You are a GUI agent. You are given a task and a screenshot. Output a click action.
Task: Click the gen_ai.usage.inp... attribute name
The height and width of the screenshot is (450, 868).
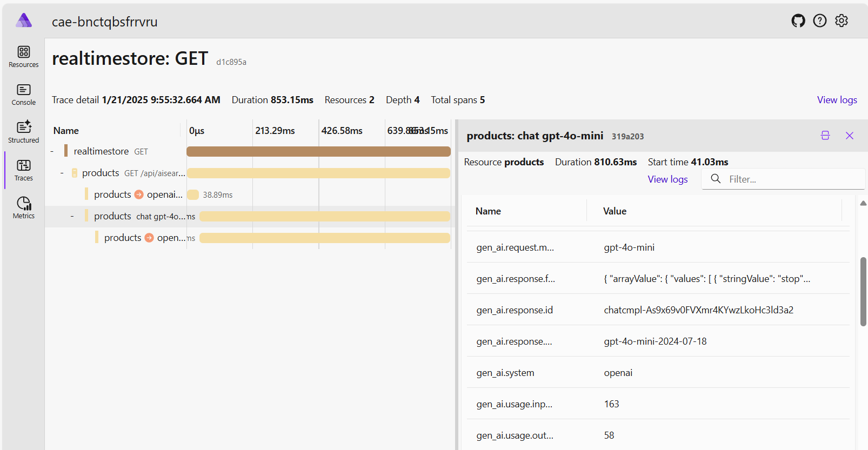click(515, 404)
